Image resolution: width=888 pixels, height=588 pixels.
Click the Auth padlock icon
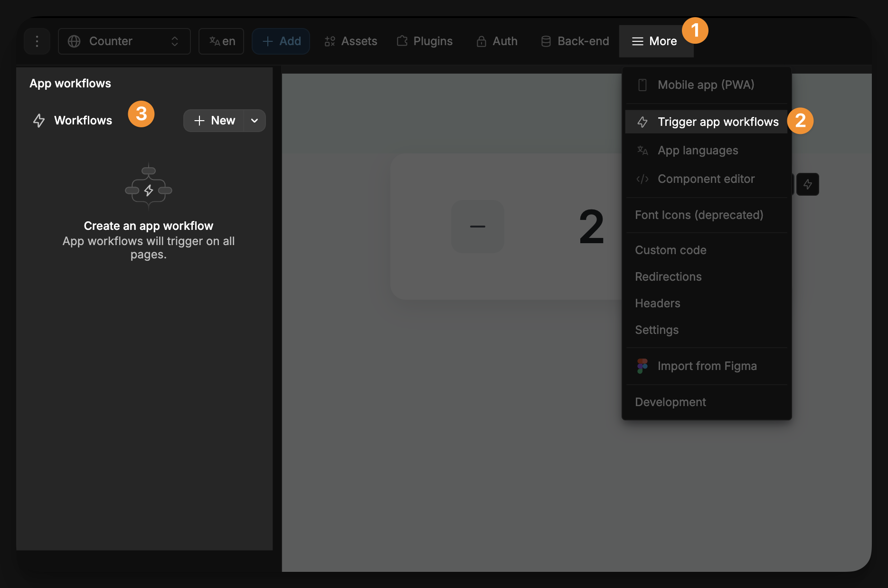[482, 41]
